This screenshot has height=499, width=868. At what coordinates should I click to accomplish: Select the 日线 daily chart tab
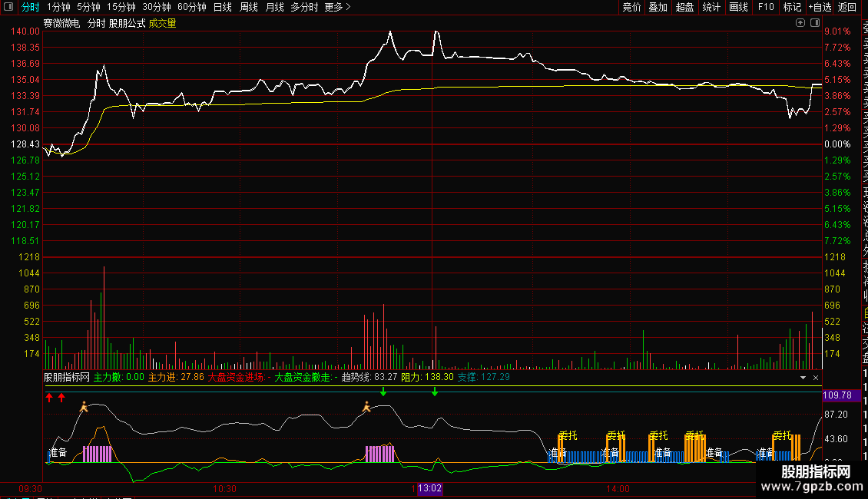(x=223, y=7)
